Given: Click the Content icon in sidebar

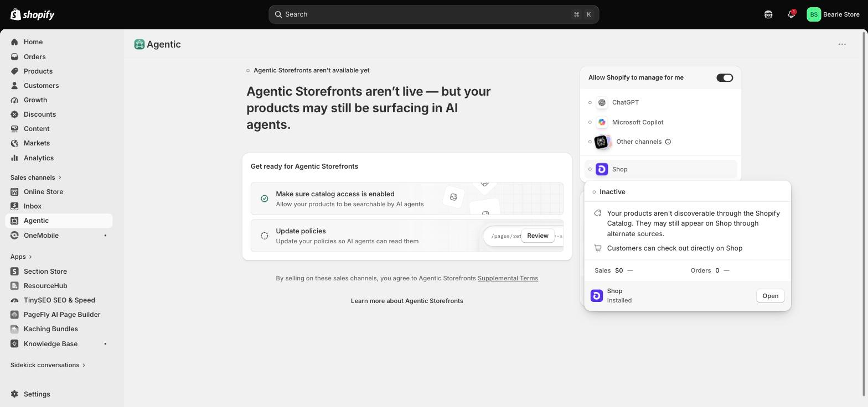Looking at the screenshot, I should 14,128.
